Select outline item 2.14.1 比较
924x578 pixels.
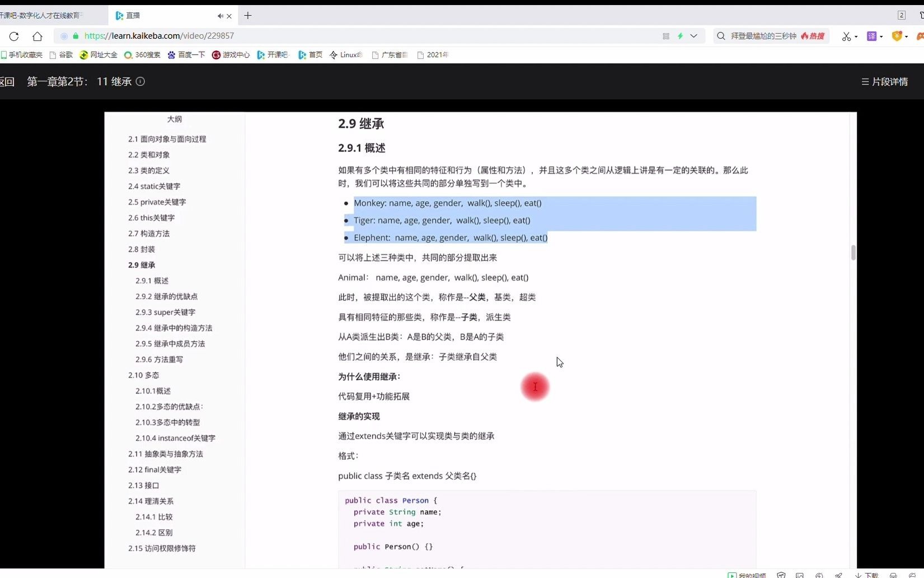[154, 517]
